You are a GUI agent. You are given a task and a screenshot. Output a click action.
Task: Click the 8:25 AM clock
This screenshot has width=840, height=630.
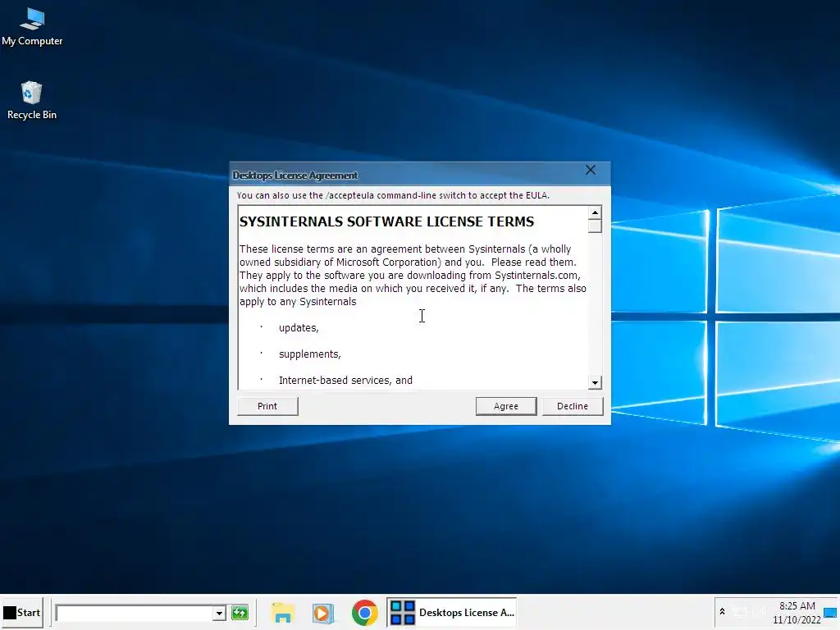point(797,606)
